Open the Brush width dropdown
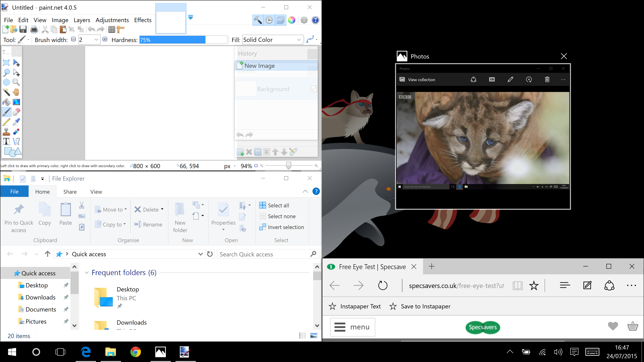 (x=96, y=40)
